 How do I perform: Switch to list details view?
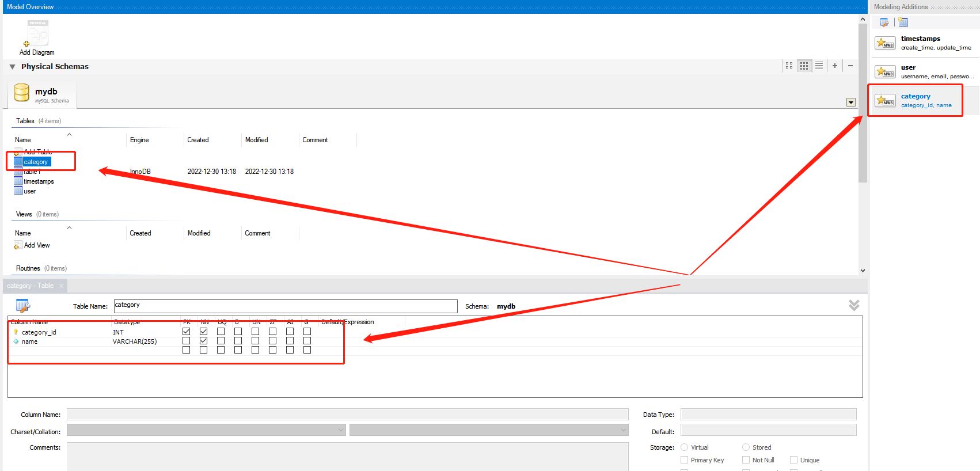(819, 66)
